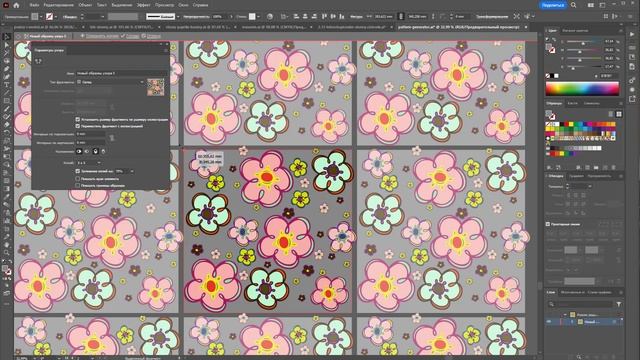Select the Hand tool
This screenshot has width=640, height=360.
tap(7, 244)
